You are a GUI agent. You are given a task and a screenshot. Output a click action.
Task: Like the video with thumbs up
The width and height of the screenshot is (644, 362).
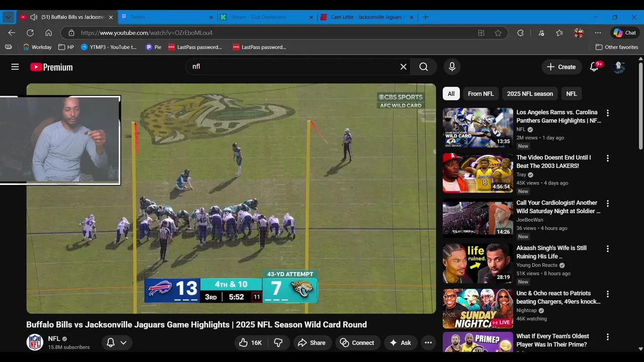[251, 343]
